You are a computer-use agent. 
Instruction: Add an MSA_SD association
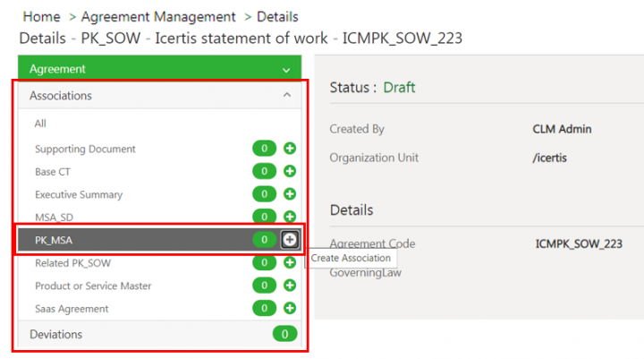point(290,217)
